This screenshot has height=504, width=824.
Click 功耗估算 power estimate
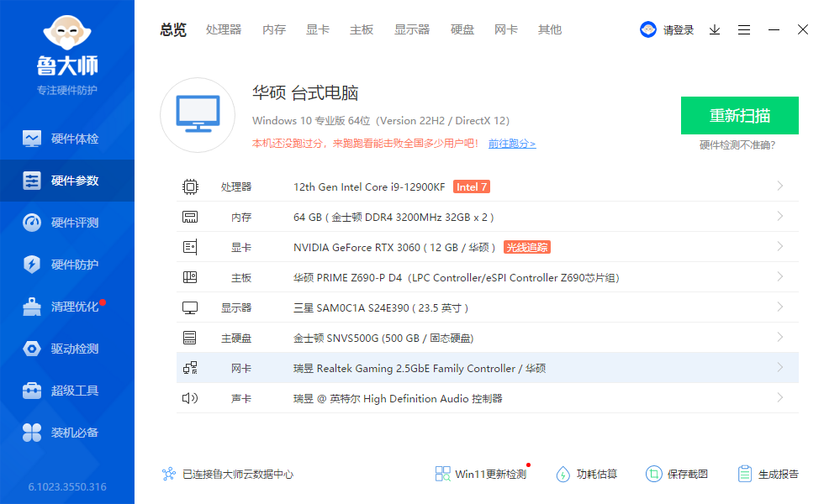coord(587,474)
